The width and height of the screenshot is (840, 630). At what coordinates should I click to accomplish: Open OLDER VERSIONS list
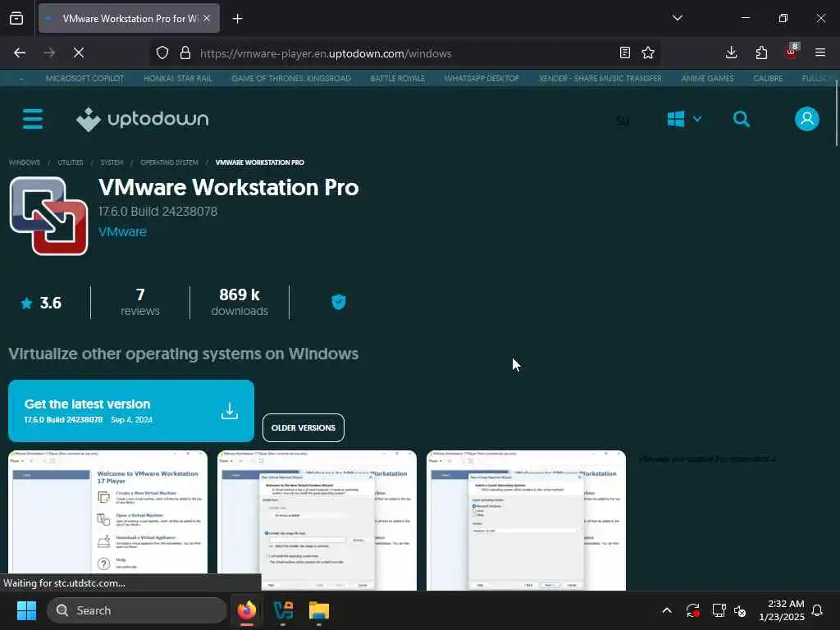(x=304, y=427)
